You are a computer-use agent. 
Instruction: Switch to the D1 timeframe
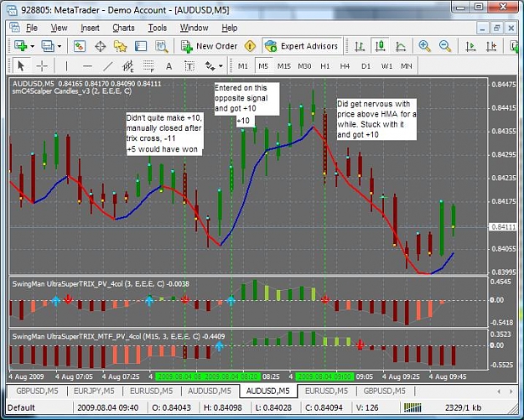tap(366, 66)
